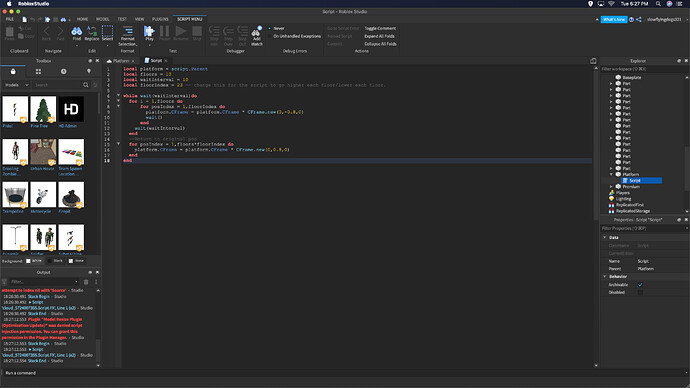This screenshot has height=388, width=690.
Task: Open the Output filter dropdown arrow
Action: 76,282
